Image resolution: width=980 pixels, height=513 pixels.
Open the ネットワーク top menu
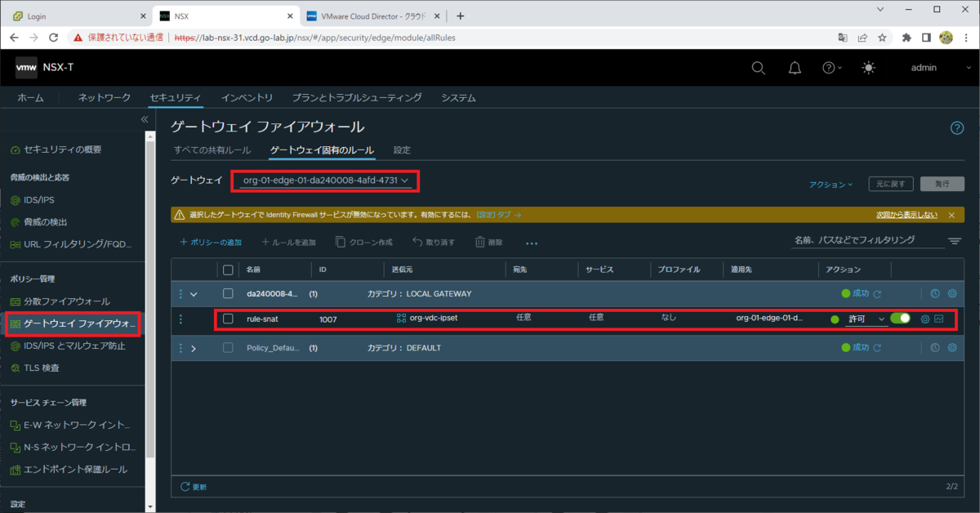105,98
